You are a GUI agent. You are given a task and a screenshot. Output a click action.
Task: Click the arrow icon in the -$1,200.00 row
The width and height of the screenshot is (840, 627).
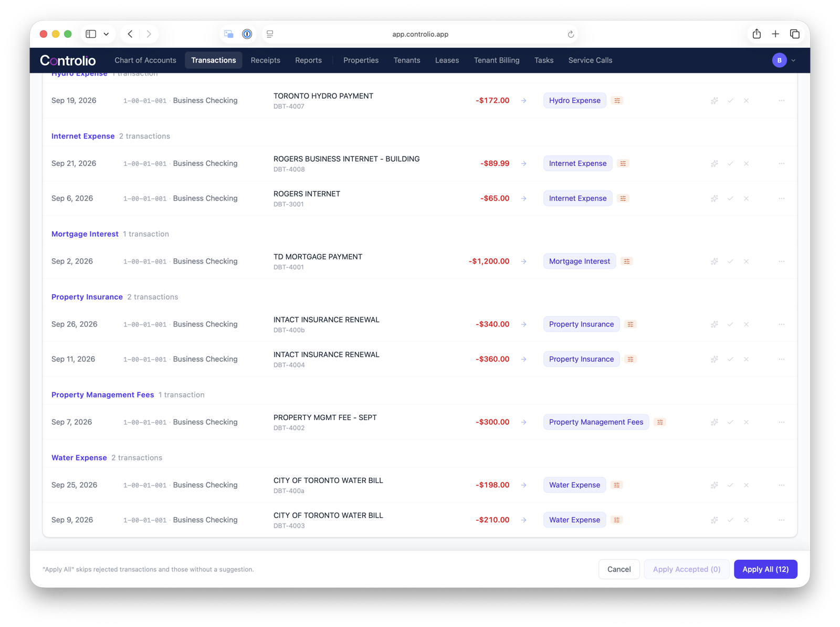tap(524, 262)
